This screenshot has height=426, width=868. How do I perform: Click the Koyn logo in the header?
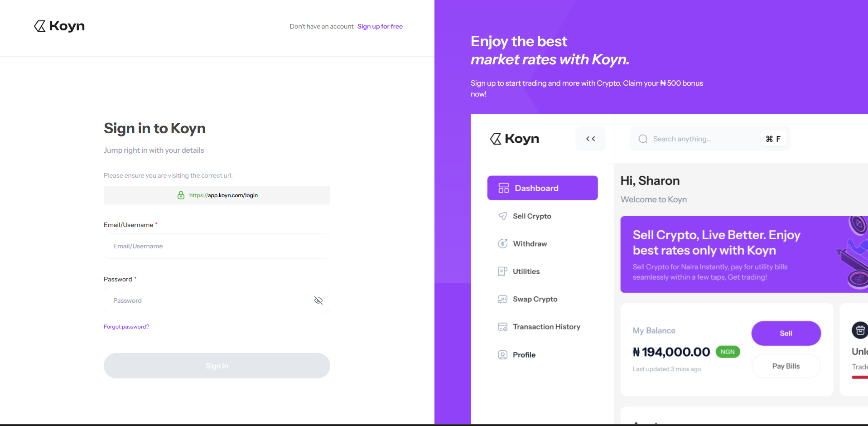59,26
